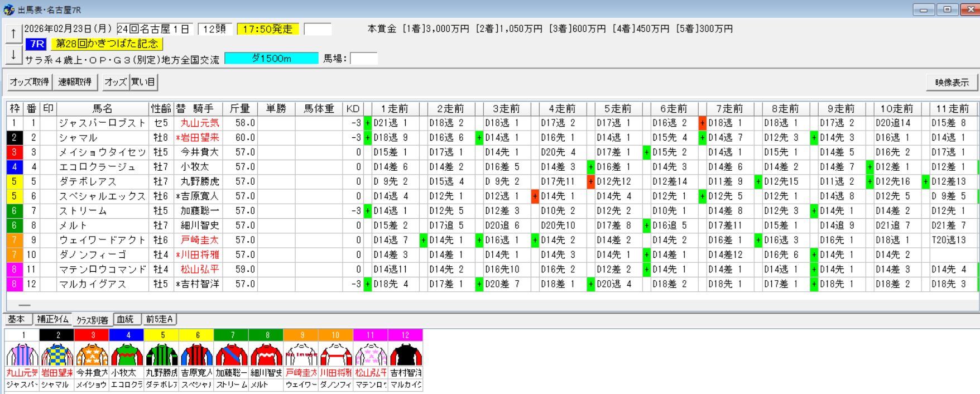
Task: Click black silk icon number 12
Action: (x=406, y=355)
